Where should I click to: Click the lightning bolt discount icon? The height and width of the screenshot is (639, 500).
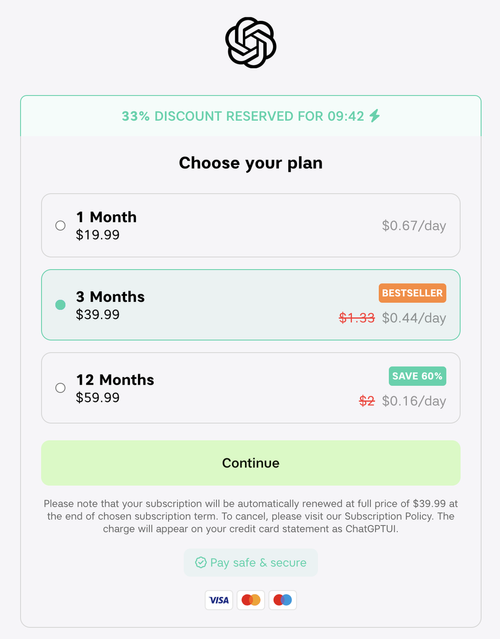(375, 116)
